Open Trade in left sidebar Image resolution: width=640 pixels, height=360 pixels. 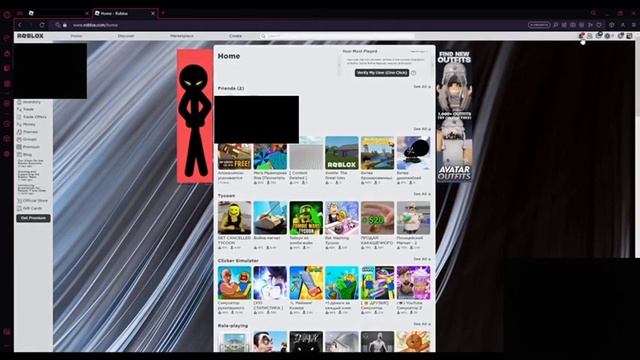(x=28, y=109)
